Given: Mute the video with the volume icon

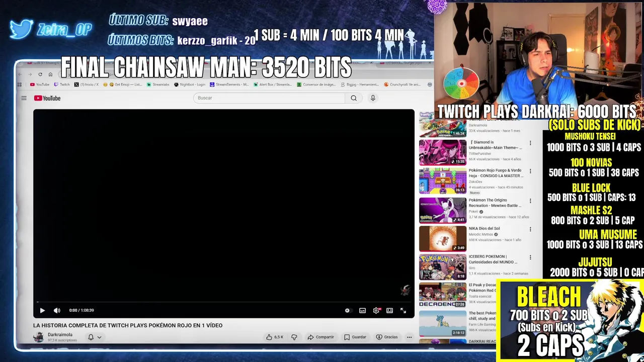Looking at the screenshot, I should tap(57, 311).
